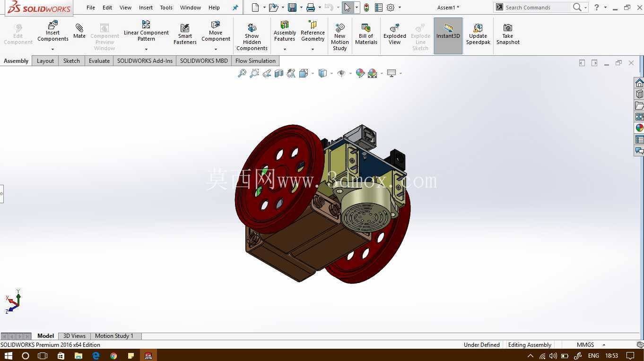
Task: Create an Exploded View
Action: tap(395, 34)
